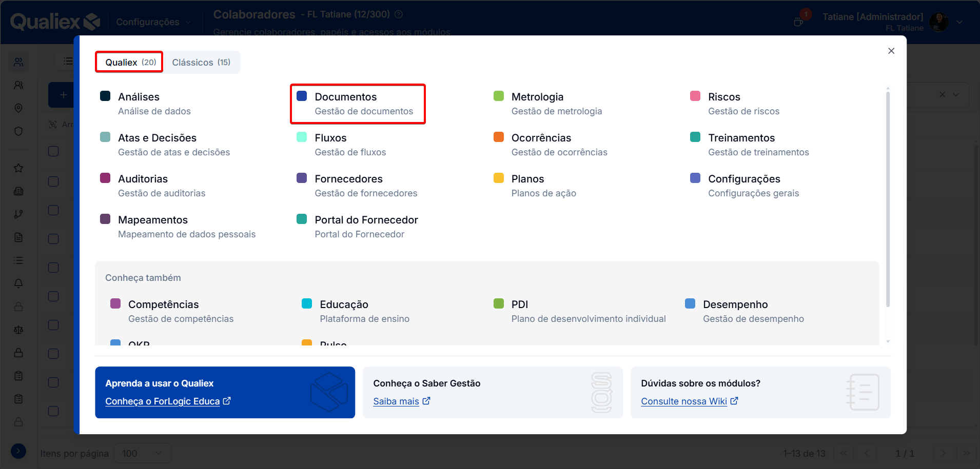
Task: Switch to the Clássicos (15) tab
Action: pos(201,62)
